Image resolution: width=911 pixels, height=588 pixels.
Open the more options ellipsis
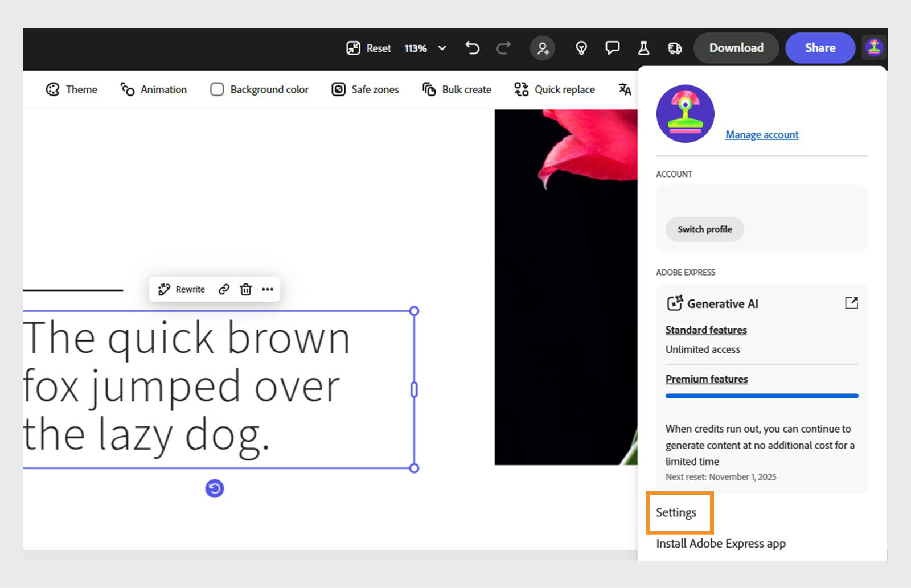tap(268, 289)
